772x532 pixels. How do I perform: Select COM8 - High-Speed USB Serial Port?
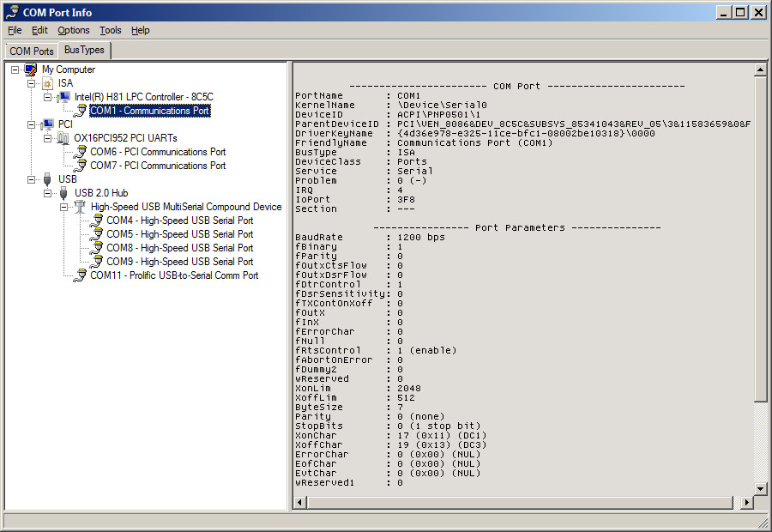(179, 248)
